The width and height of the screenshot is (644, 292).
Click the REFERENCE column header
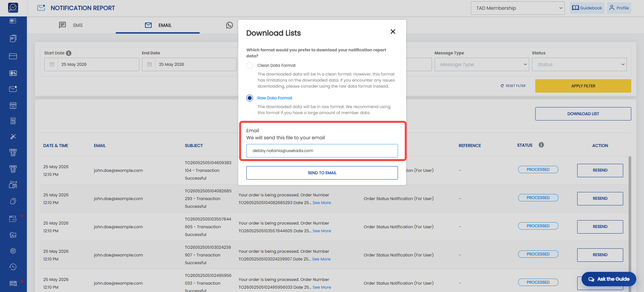470,146
